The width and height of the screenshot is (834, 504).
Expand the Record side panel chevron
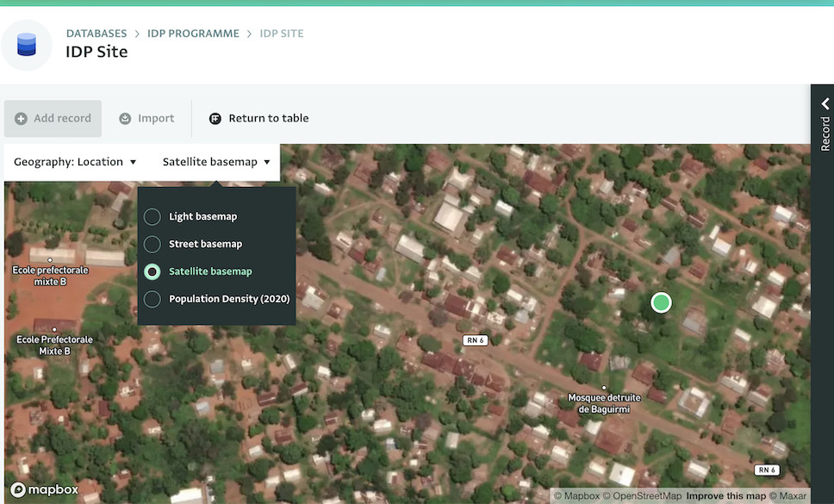825,103
